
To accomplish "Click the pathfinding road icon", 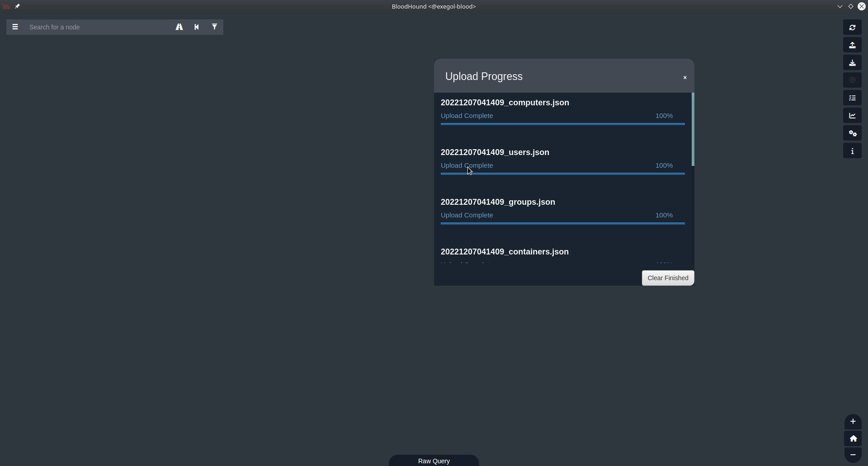I will pos(179,27).
